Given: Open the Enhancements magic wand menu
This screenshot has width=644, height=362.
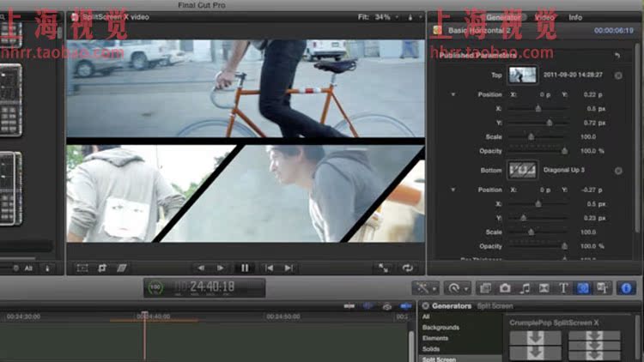Looking at the screenshot, I should [425, 288].
